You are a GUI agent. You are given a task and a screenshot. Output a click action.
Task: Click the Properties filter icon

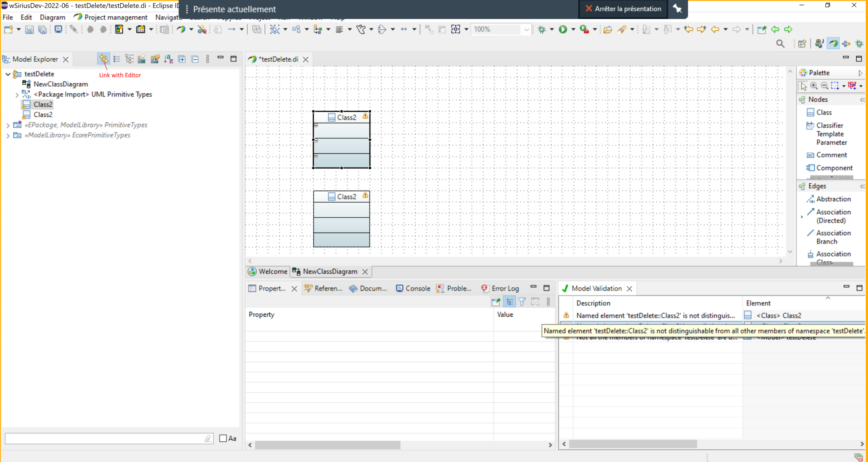[x=522, y=302]
